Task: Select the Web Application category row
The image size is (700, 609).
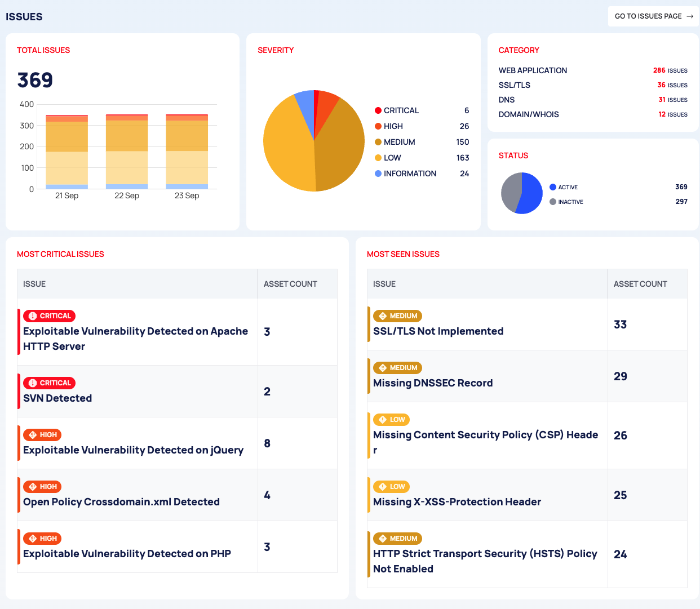Action: point(593,70)
